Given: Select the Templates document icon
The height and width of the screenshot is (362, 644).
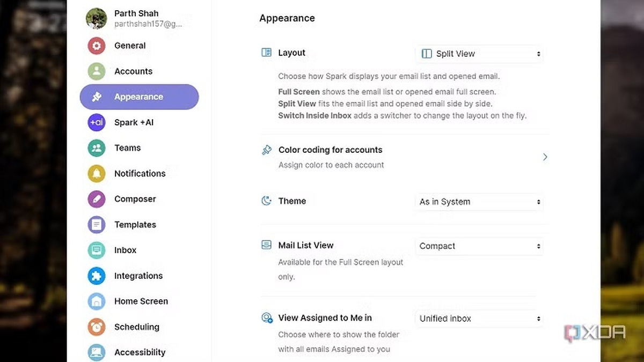Looking at the screenshot, I should click(97, 225).
